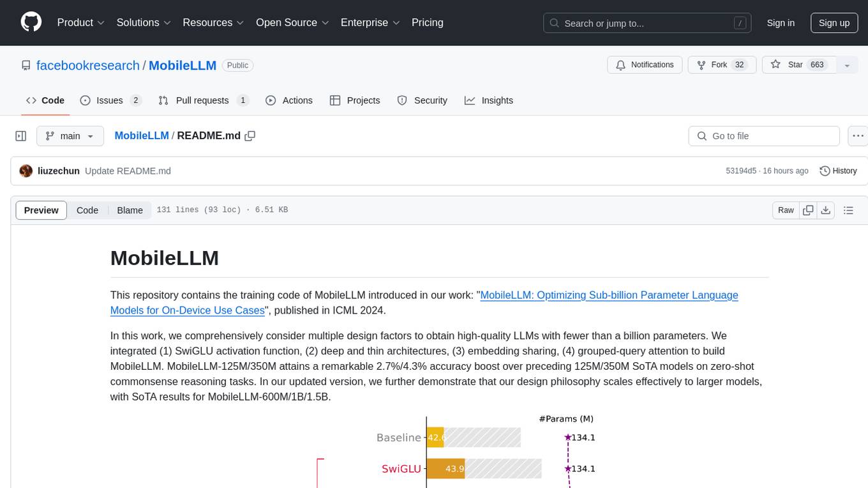The height and width of the screenshot is (488, 868).
Task: Expand the Product menu
Action: pyautogui.click(x=81, y=22)
